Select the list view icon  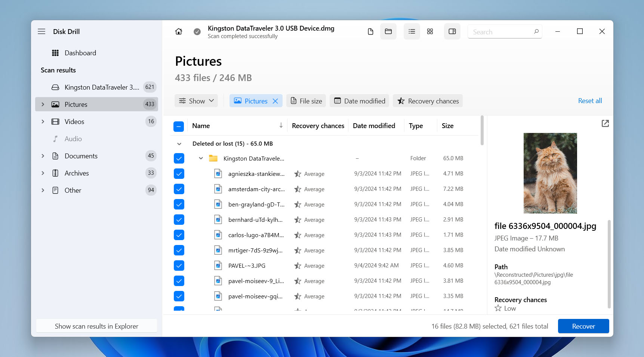pos(412,32)
